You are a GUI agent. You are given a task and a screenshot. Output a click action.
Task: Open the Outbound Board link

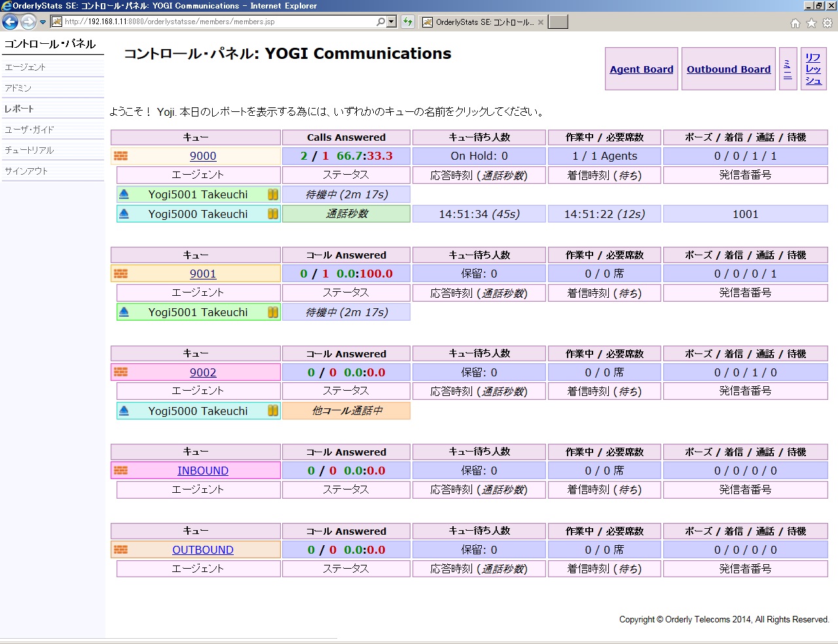(729, 69)
